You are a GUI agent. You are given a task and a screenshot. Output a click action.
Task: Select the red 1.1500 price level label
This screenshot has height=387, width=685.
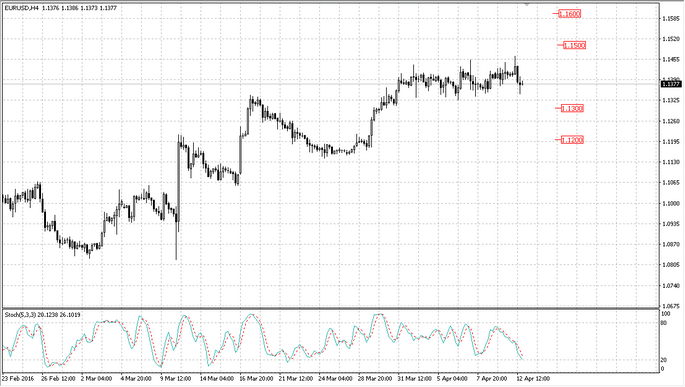point(574,45)
